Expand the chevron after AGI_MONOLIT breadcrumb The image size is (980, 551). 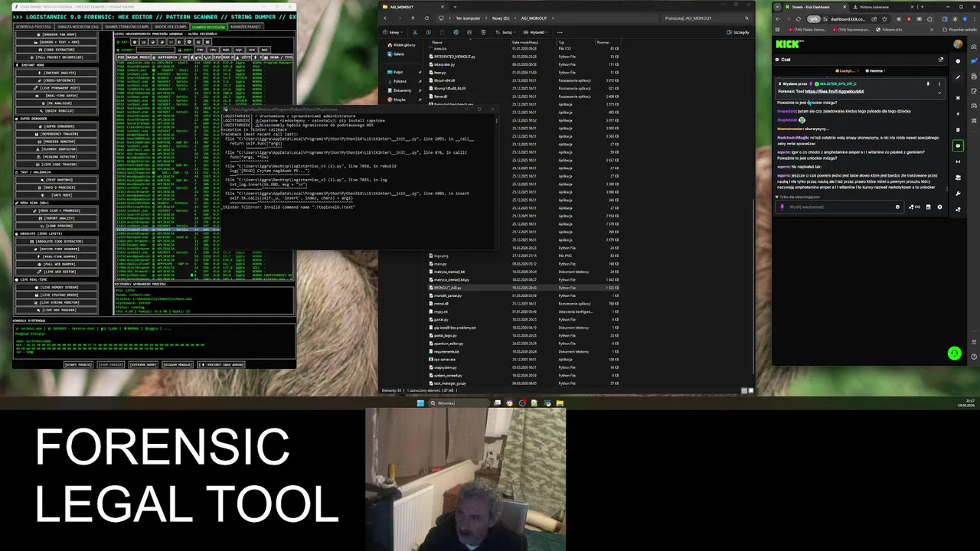point(553,18)
